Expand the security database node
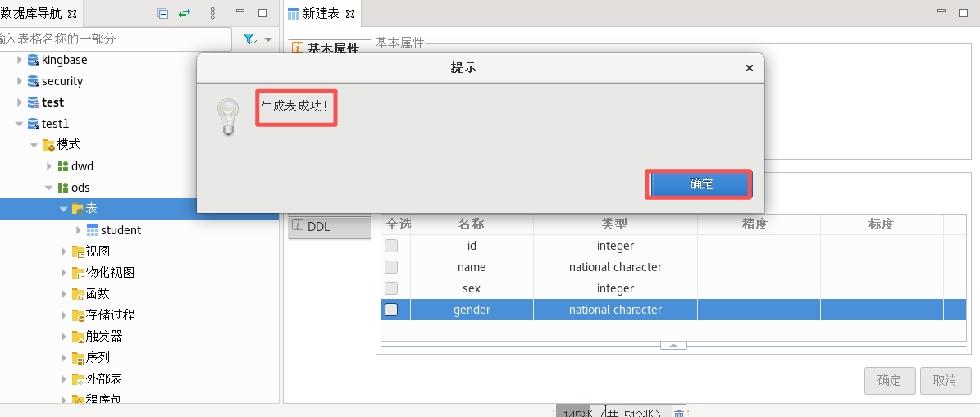This screenshot has width=980, height=417. (x=20, y=81)
